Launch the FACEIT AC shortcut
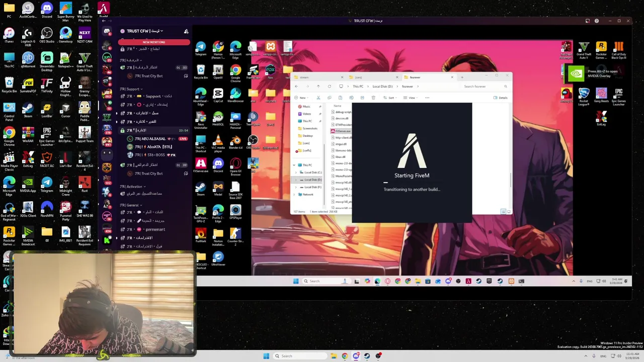The width and height of the screenshot is (644, 362). point(47,159)
